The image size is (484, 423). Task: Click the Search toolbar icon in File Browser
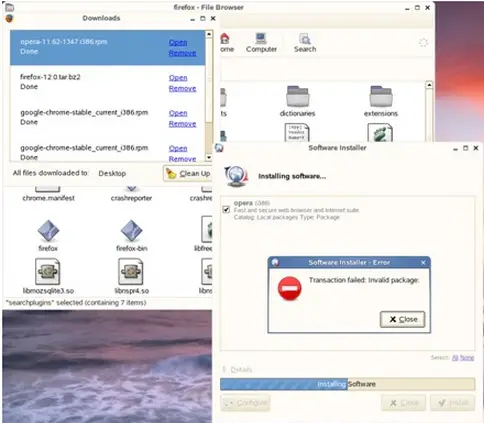[305, 43]
